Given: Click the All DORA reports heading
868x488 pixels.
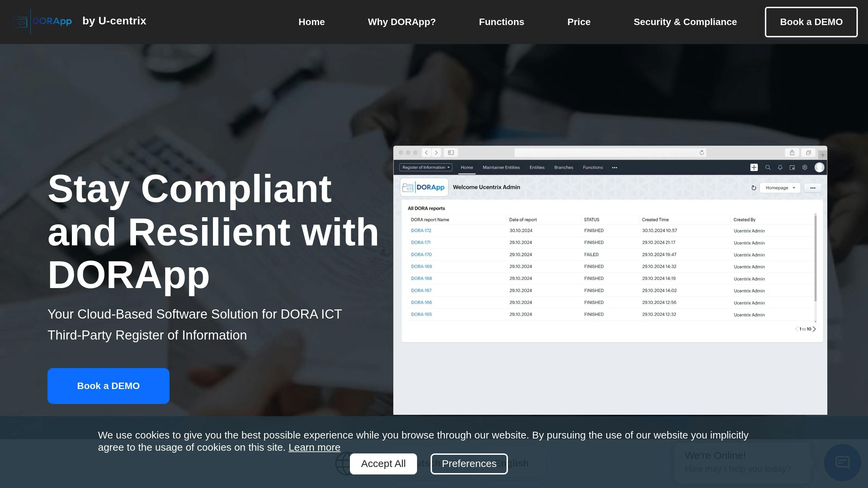Looking at the screenshot, I should [426, 208].
